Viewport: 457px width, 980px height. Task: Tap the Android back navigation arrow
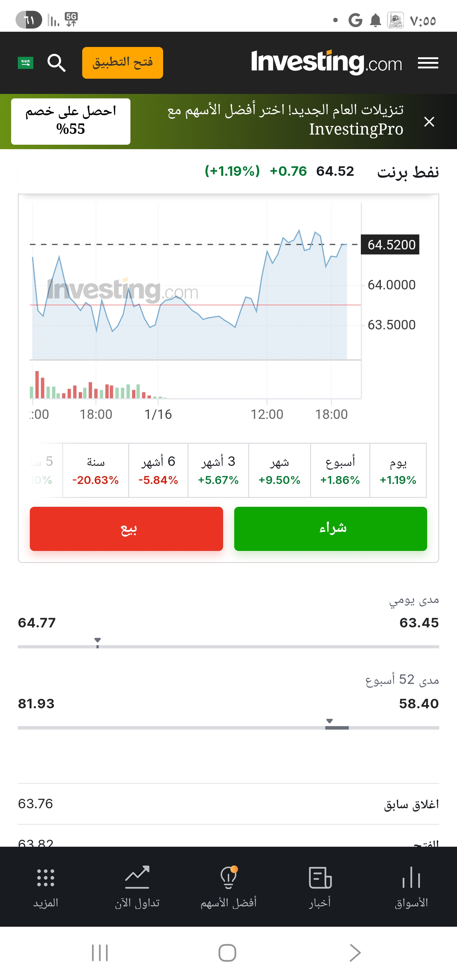click(354, 953)
